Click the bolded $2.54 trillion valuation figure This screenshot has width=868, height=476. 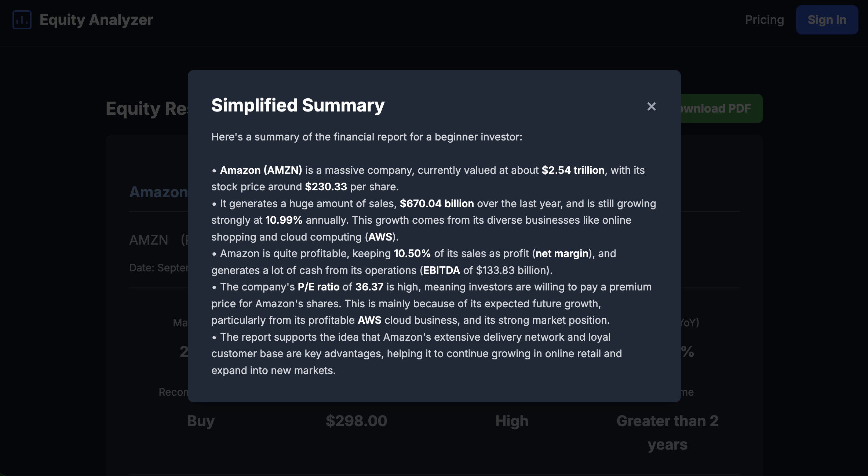(x=573, y=170)
